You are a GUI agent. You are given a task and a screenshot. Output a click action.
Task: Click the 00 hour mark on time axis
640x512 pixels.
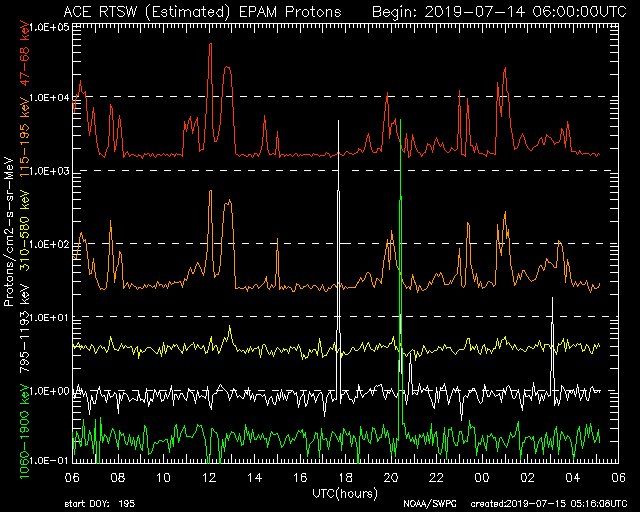click(481, 476)
